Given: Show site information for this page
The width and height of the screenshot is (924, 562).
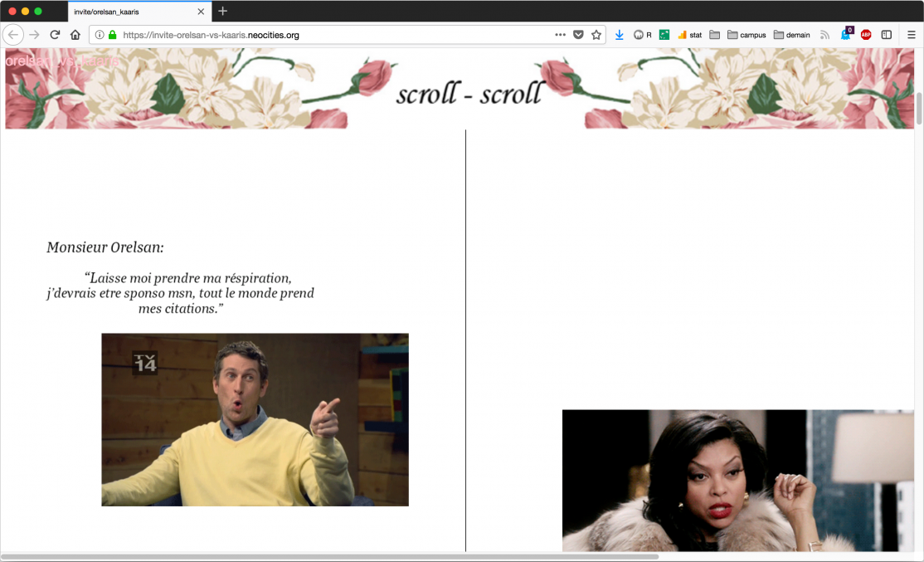Looking at the screenshot, I should (100, 35).
